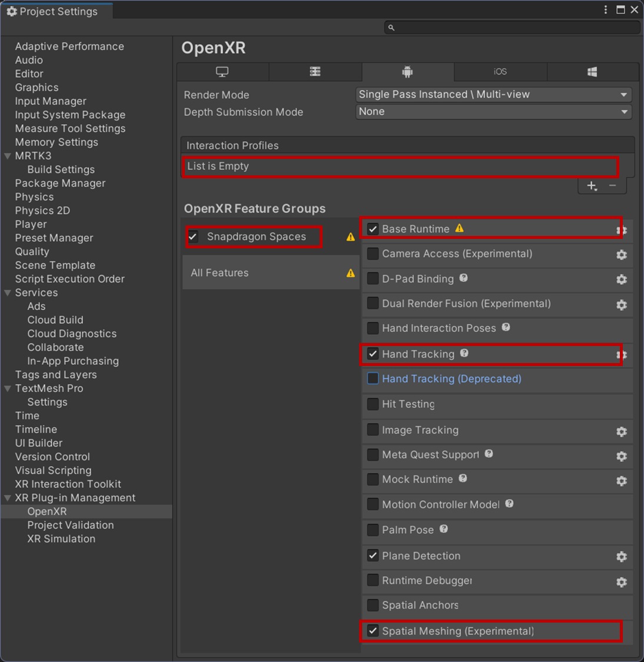Select the Android platform tab
Image resolution: width=644 pixels, height=662 pixels.
pyautogui.click(x=407, y=72)
